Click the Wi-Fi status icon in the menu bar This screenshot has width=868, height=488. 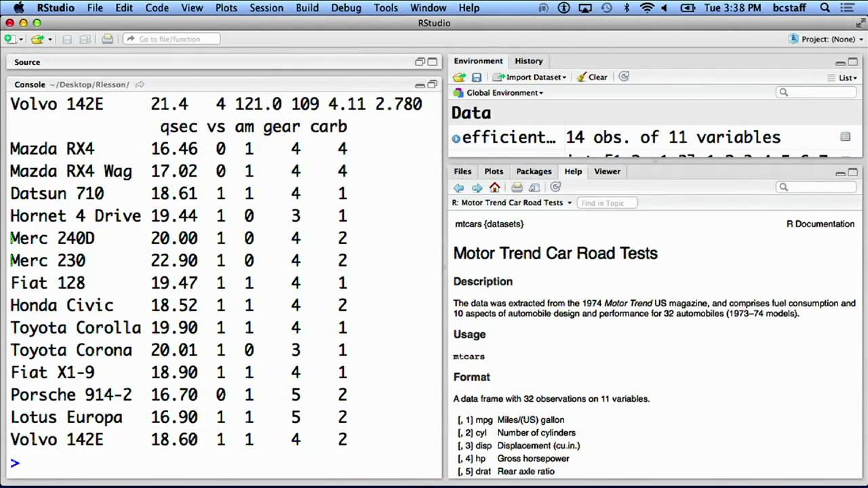(647, 8)
